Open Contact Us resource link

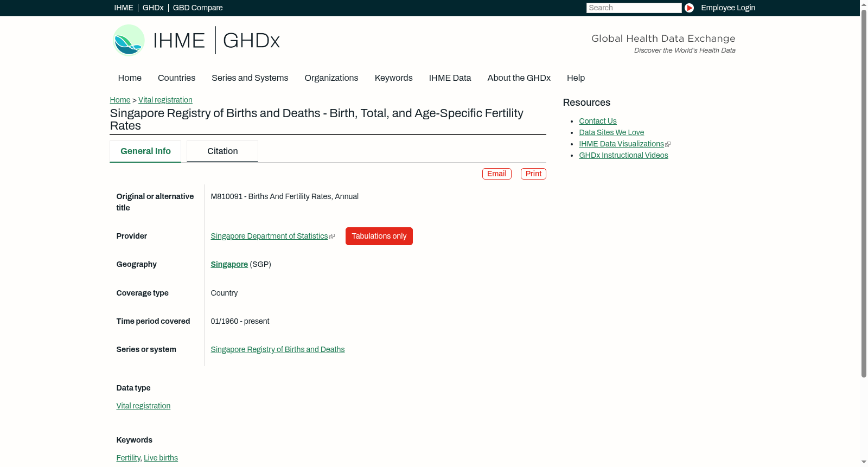[x=598, y=121]
